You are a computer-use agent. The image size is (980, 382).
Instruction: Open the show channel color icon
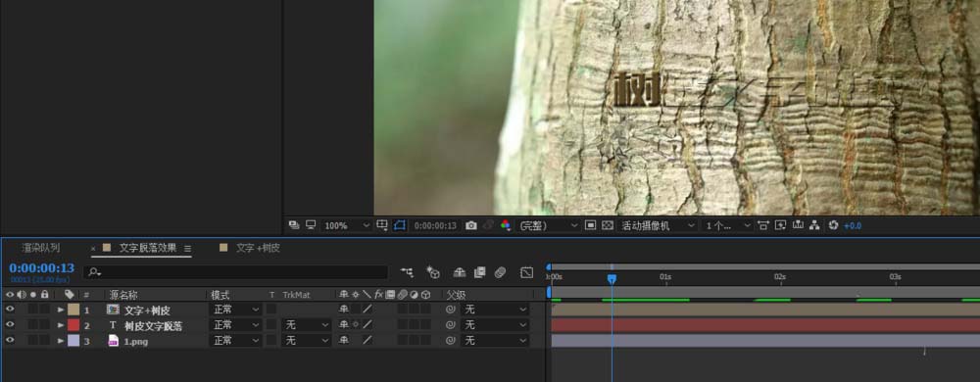pos(505,225)
